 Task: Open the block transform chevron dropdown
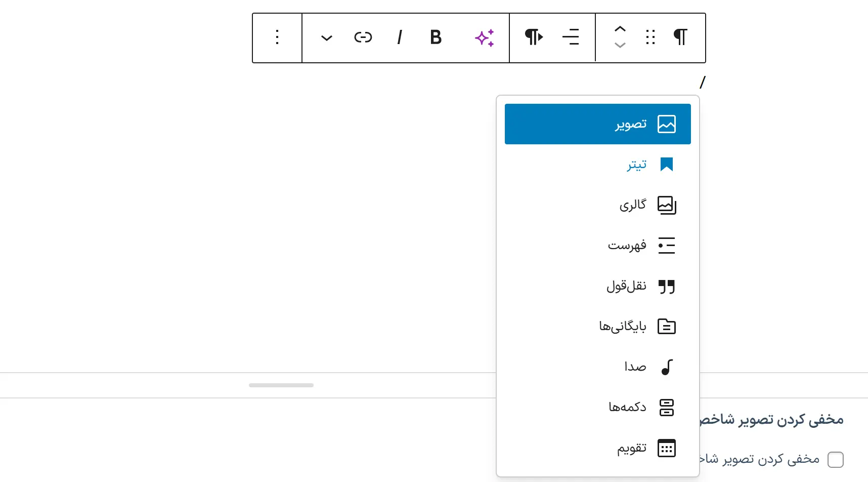(326, 37)
